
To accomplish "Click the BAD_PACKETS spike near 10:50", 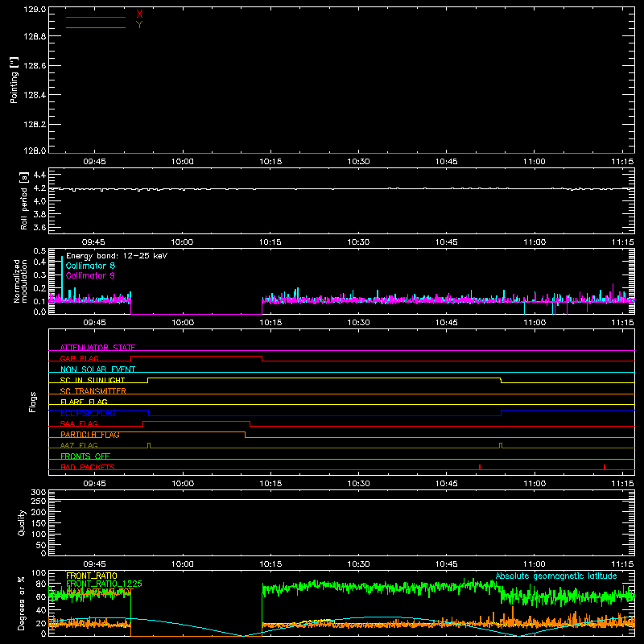I will 480,467.
